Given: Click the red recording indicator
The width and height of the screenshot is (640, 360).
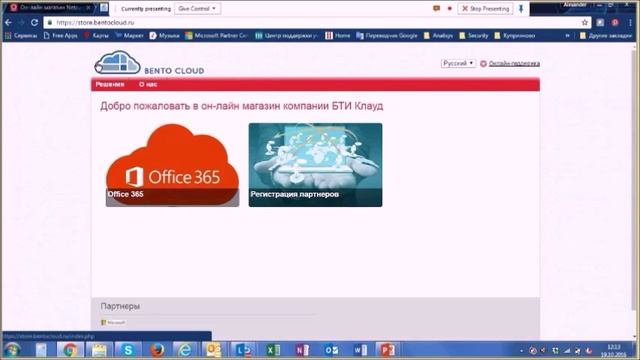Looking at the screenshot, I should [450, 8].
